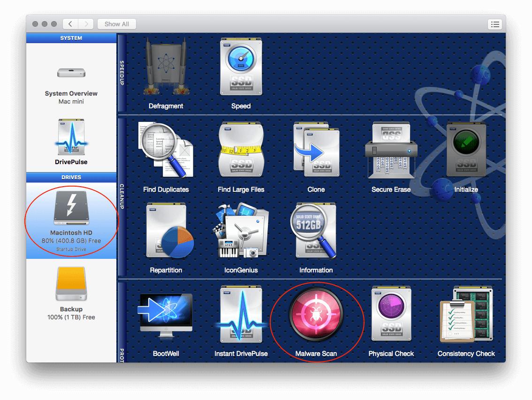Select the Macintosh HD startup drive
The width and height of the screenshot is (532, 400).
(x=71, y=220)
